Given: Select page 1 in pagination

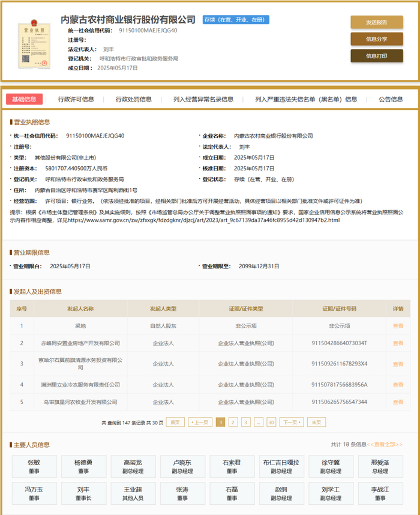Looking at the screenshot, I should tap(221, 423).
